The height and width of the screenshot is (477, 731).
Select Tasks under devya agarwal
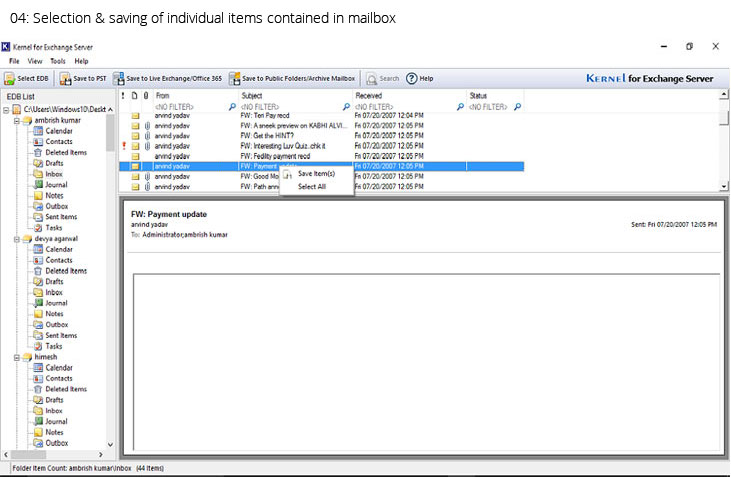click(54, 346)
